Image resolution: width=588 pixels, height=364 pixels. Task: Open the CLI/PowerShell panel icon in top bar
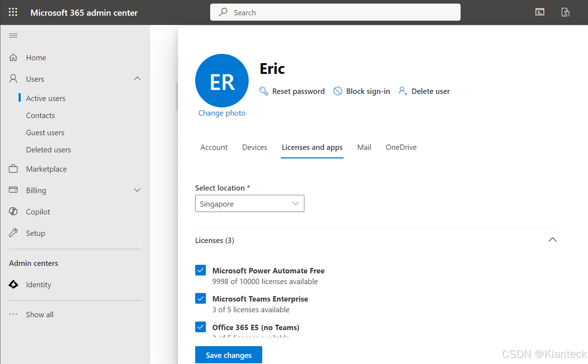click(539, 12)
